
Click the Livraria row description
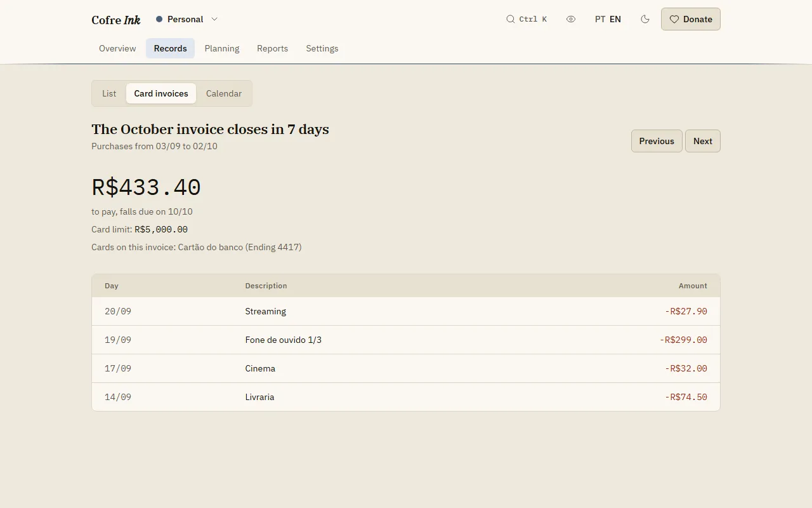(x=259, y=397)
